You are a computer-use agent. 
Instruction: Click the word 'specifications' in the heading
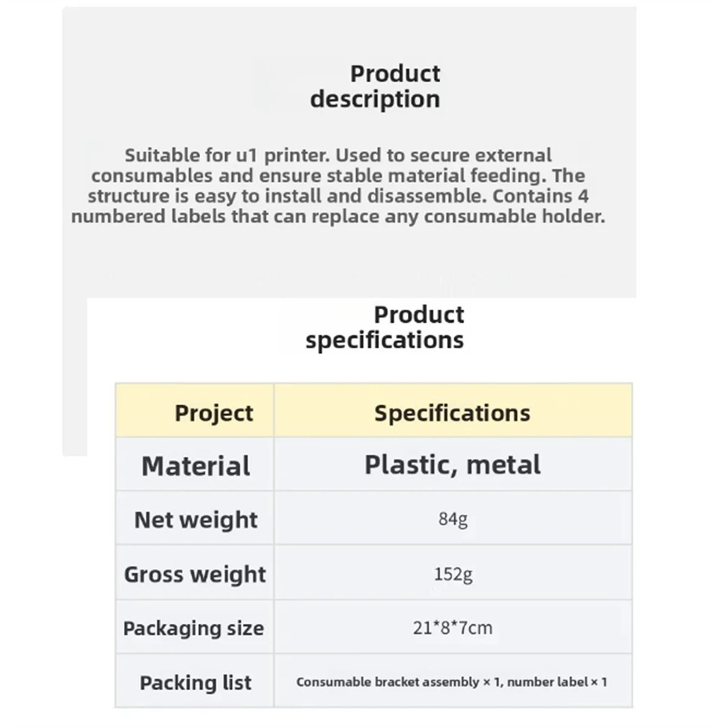[385, 340]
